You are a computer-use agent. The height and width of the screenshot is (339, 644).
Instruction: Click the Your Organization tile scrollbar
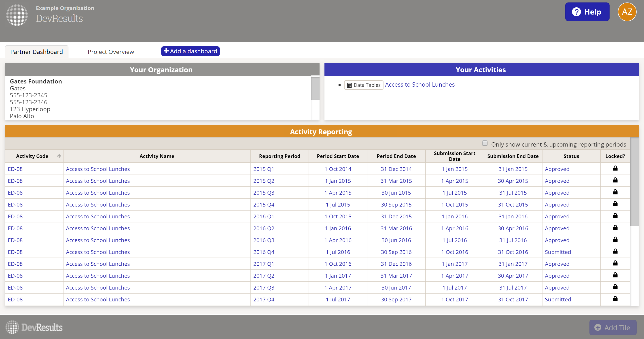point(315,89)
